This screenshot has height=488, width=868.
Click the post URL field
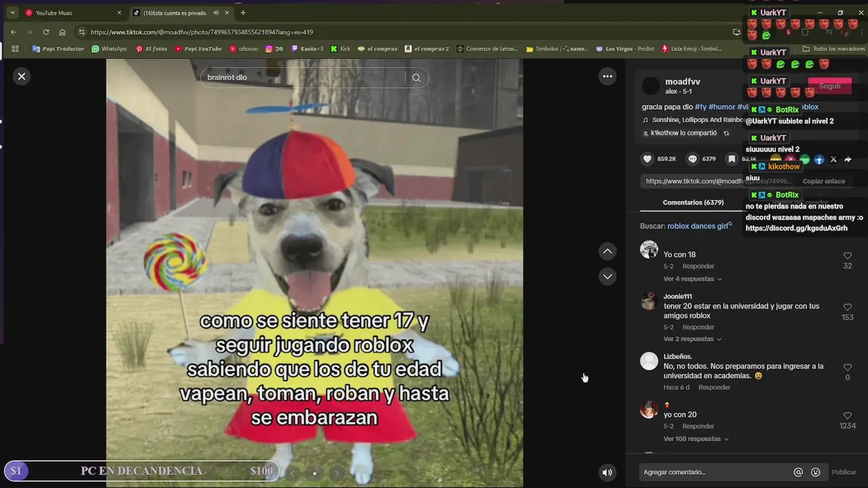[718, 181]
